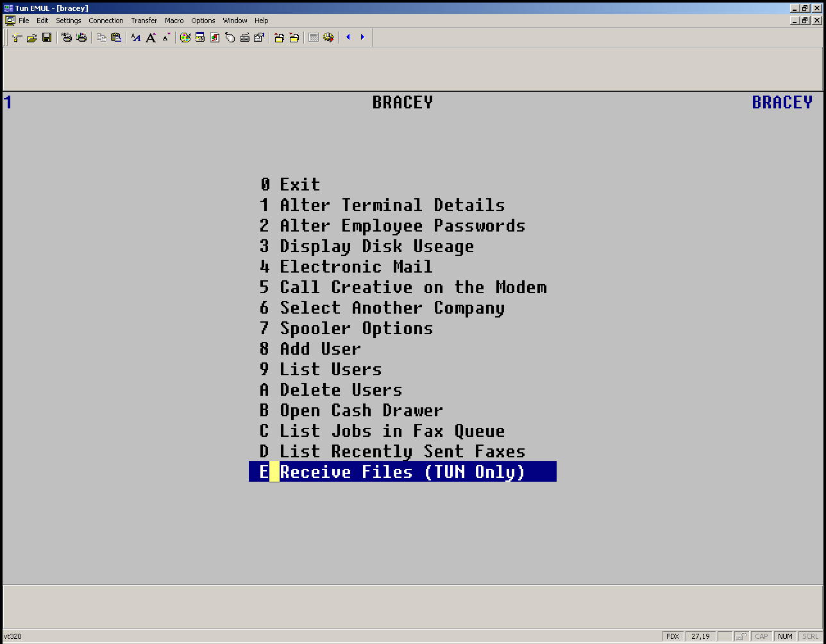Click the New Connection toolbar icon

tap(17, 38)
